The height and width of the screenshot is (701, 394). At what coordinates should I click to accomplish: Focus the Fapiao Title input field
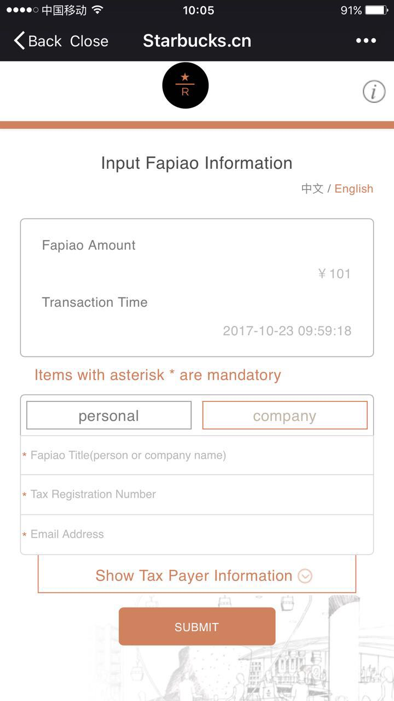click(197, 455)
